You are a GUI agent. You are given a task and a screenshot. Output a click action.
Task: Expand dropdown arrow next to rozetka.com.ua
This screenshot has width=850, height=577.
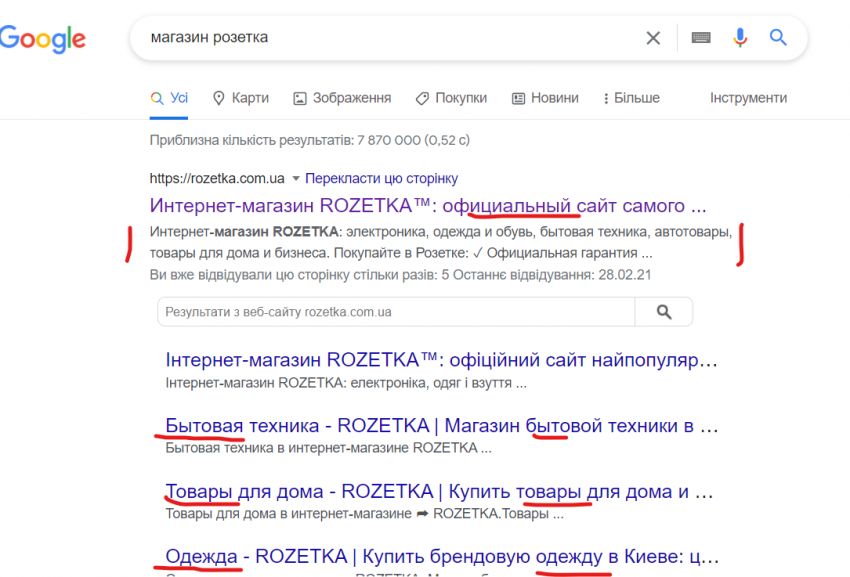[296, 178]
